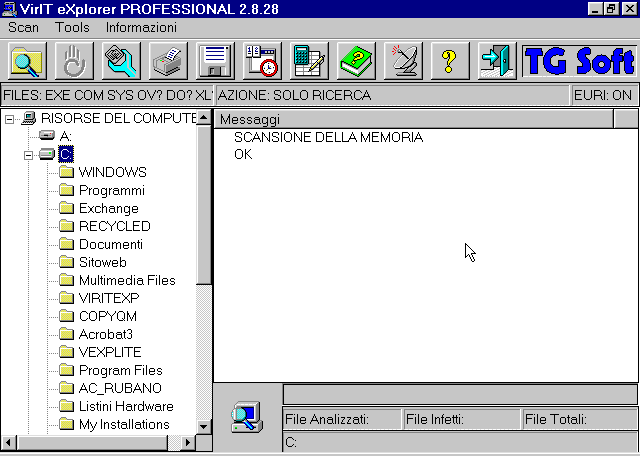Click the stop hand toolbar icon

(74, 62)
